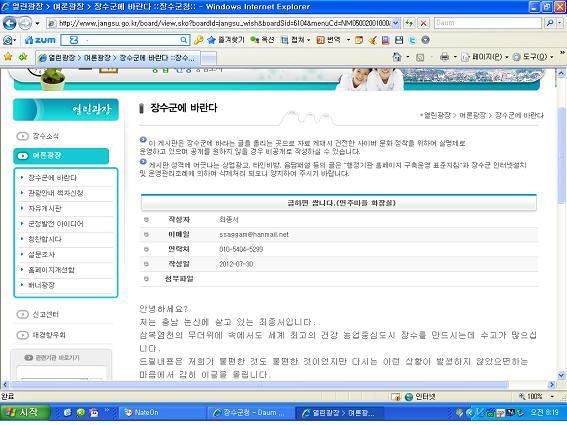Open the Print options dropdown arrow

tap(455, 57)
